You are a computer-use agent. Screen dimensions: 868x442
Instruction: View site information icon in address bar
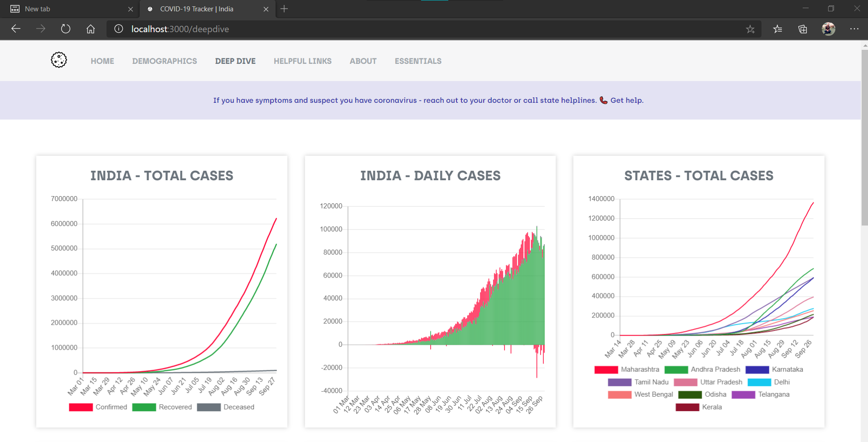119,29
